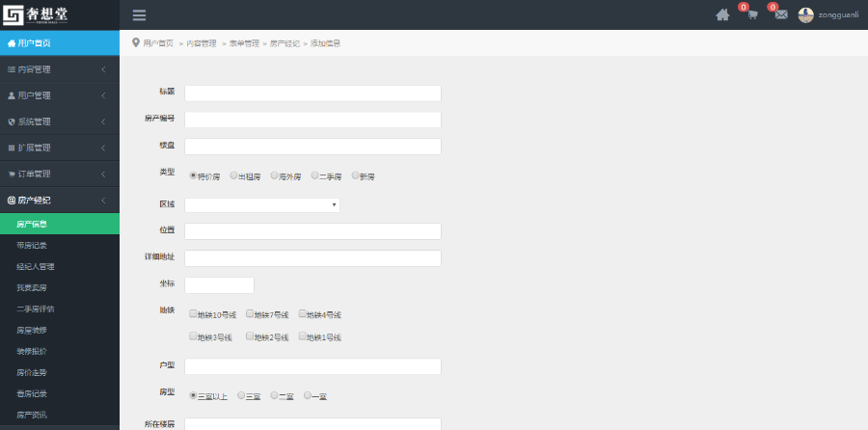Check the 地铁7号线 checkbox
The width and height of the screenshot is (868, 430).
(250, 313)
